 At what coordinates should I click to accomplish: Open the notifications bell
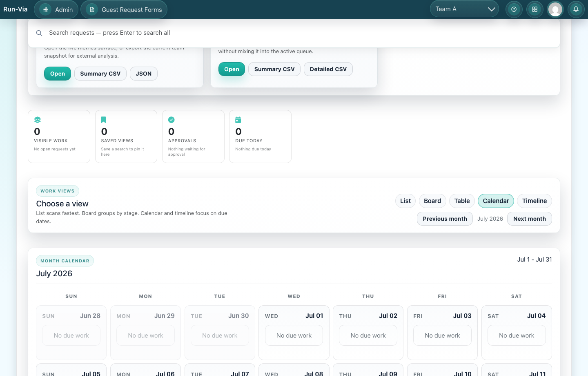point(576,9)
